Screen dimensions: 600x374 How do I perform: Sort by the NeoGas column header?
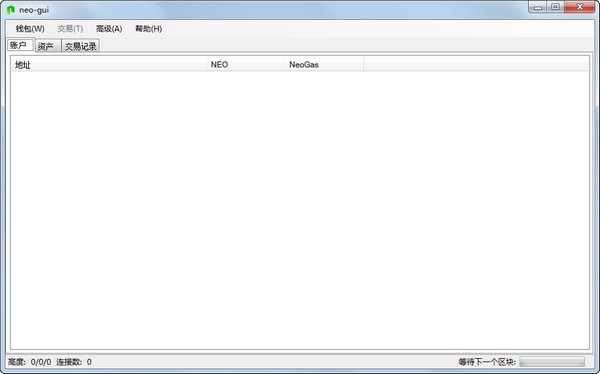[x=324, y=65]
